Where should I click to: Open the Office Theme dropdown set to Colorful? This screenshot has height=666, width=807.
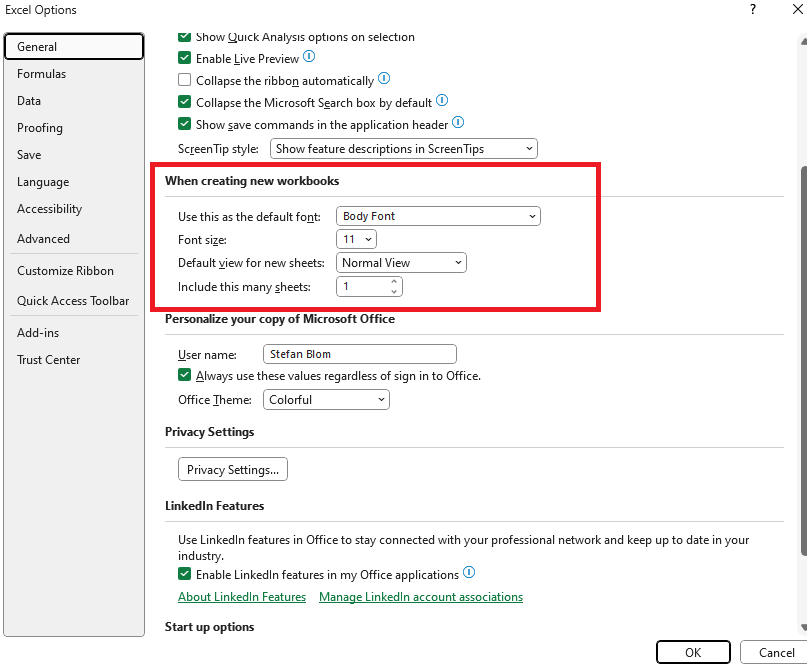326,399
